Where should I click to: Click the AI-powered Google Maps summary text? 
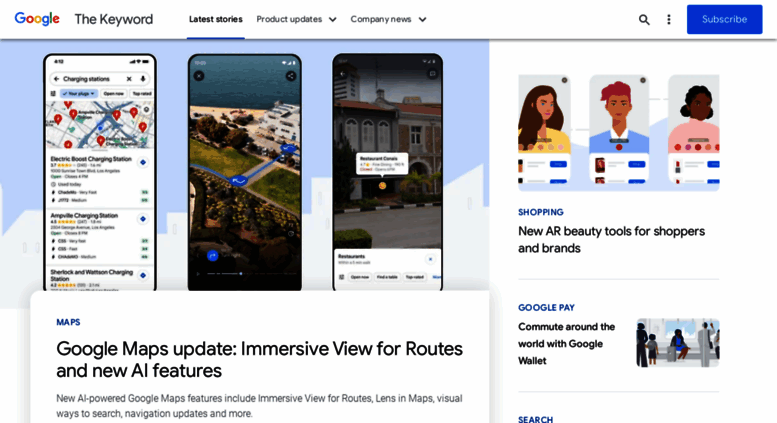(x=259, y=406)
